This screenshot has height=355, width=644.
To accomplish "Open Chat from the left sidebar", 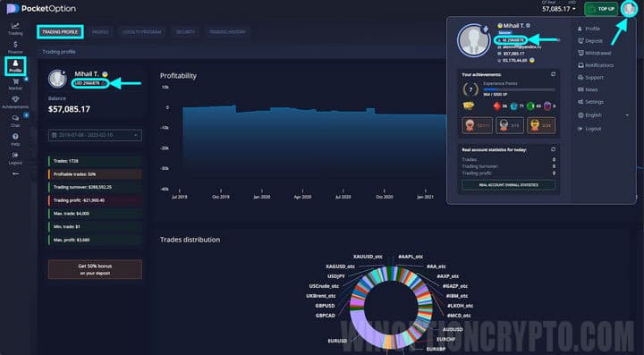I will (x=15, y=121).
